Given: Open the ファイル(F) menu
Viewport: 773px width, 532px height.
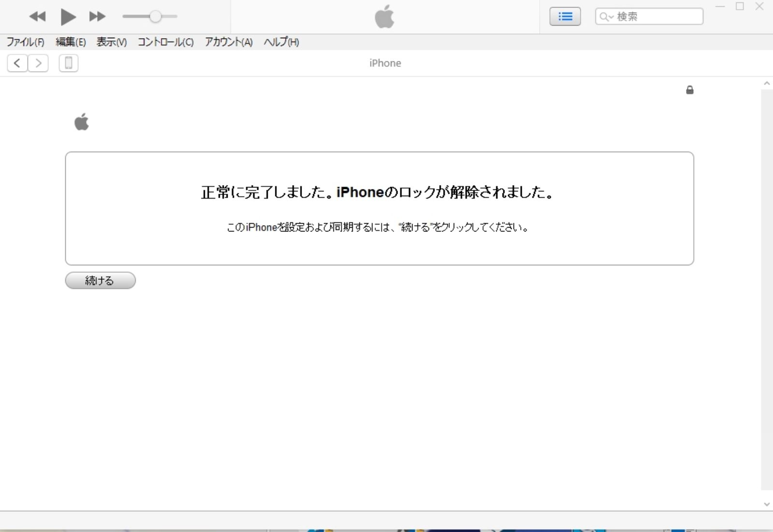Looking at the screenshot, I should (25, 42).
